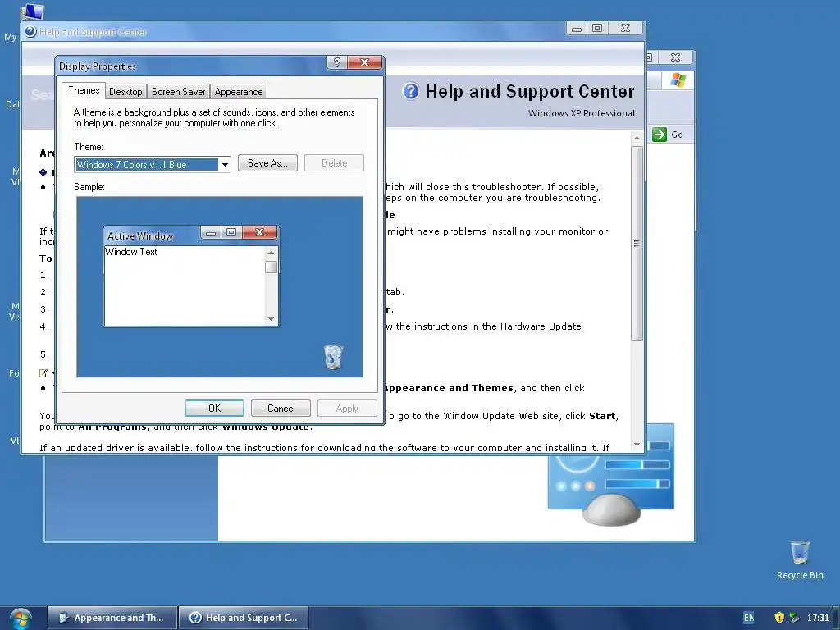
Task: Switch to Appearance and Themes taskbar button
Action: (x=112, y=618)
